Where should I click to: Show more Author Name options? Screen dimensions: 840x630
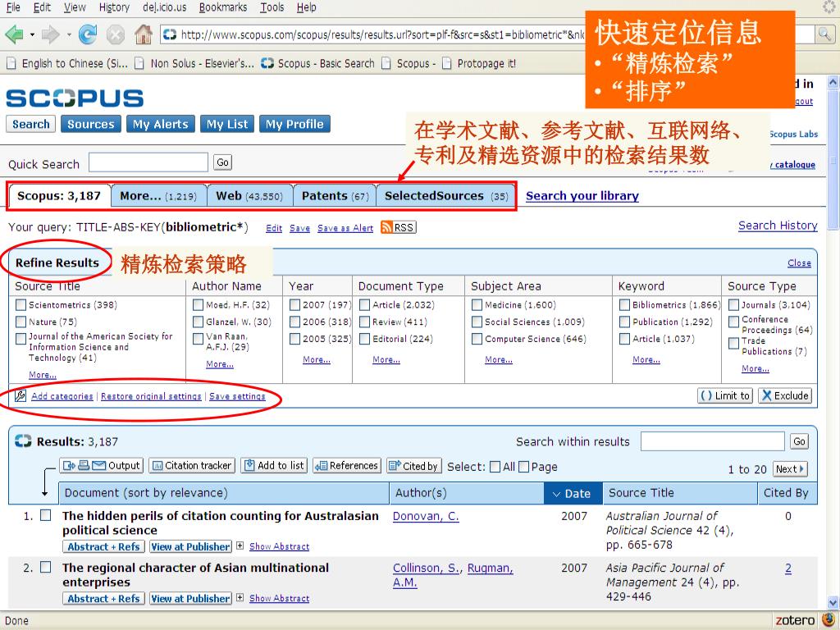220,364
